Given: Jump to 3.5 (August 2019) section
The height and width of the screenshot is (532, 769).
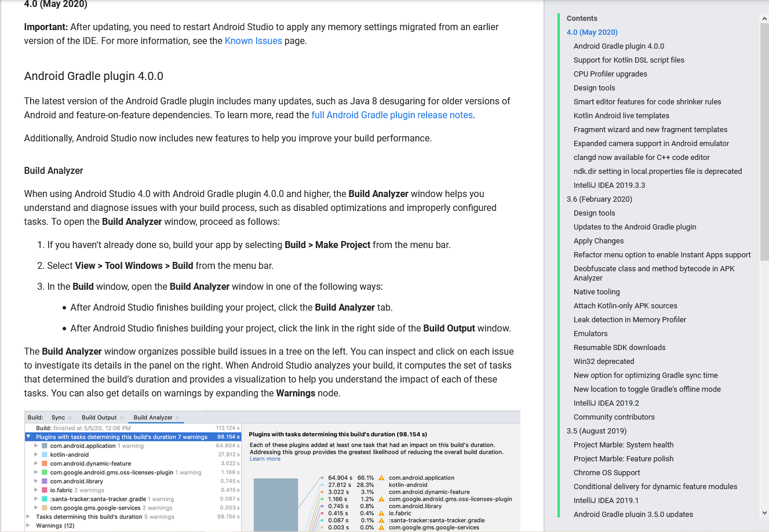Looking at the screenshot, I should click(596, 431).
